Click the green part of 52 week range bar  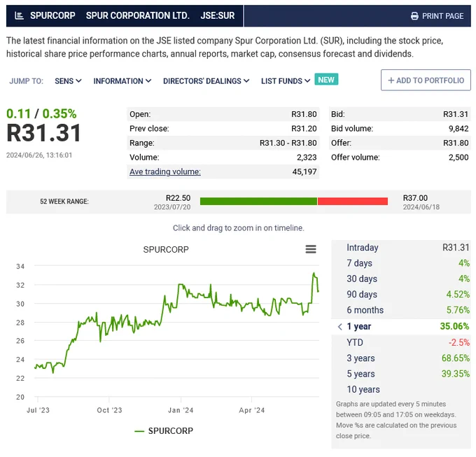[x=258, y=201]
